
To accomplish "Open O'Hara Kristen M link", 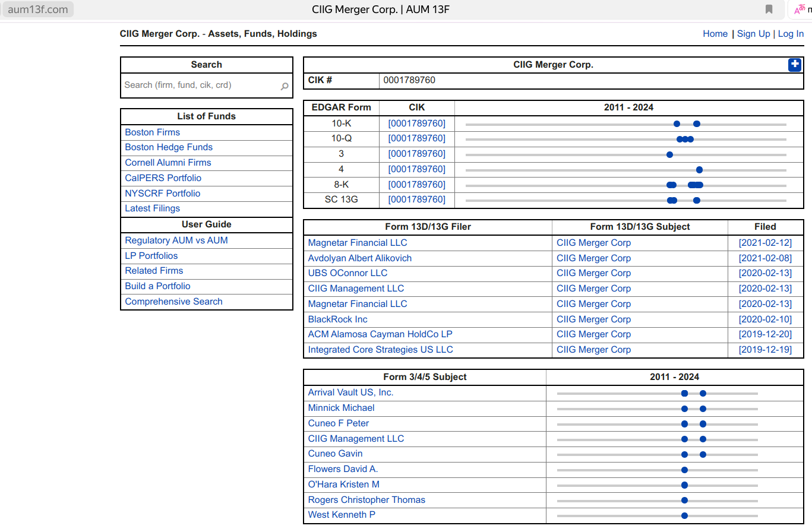I will coord(343,484).
